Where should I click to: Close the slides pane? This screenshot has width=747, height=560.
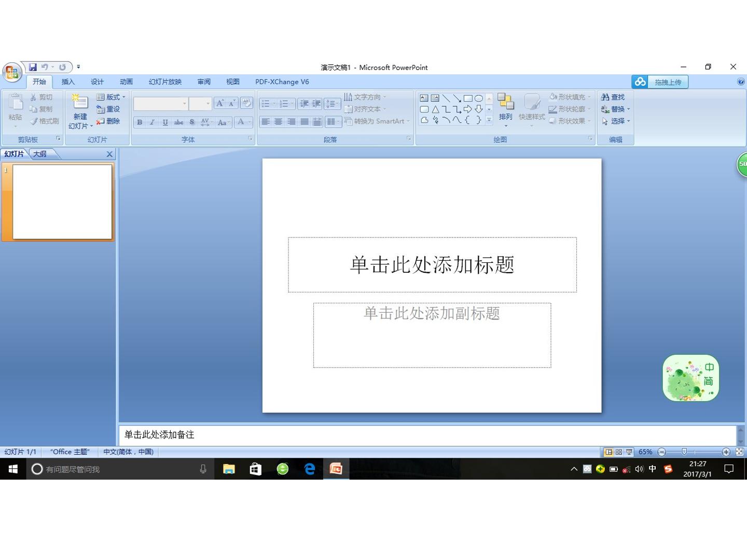[109, 154]
